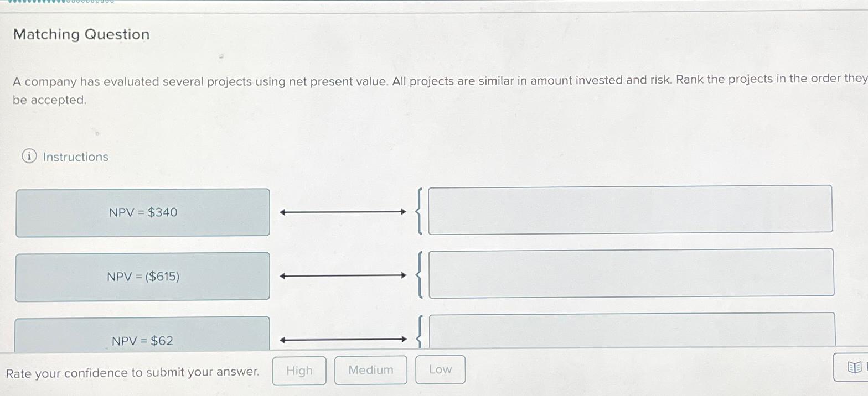Select the NPV = ($615) card
This screenshot has width=868, height=396.
(x=143, y=276)
